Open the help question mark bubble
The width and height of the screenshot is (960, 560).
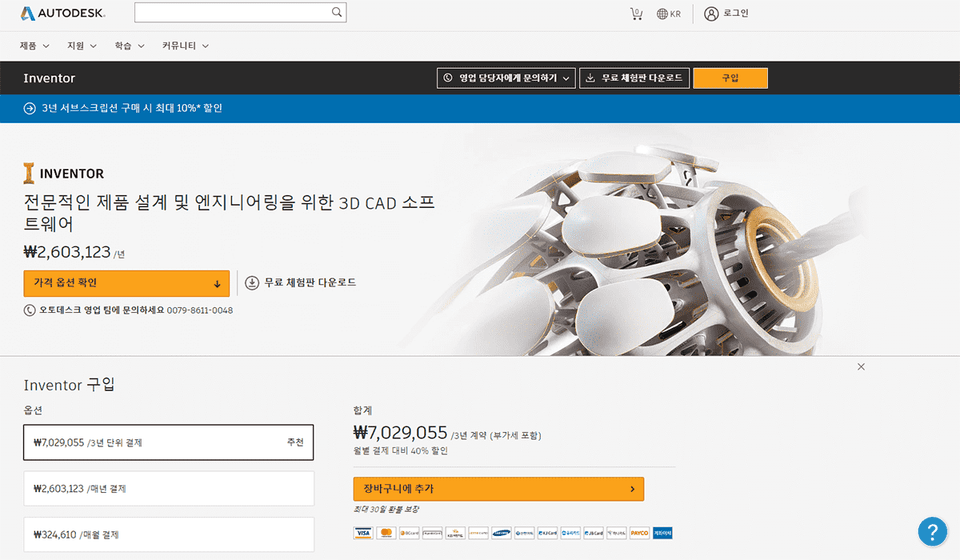click(932, 531)
